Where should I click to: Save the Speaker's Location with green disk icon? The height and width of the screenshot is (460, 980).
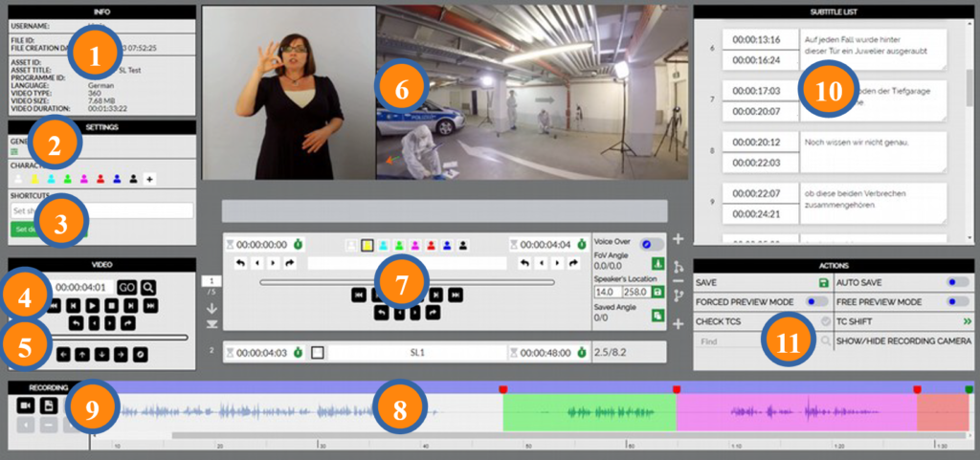pos(657,291)
